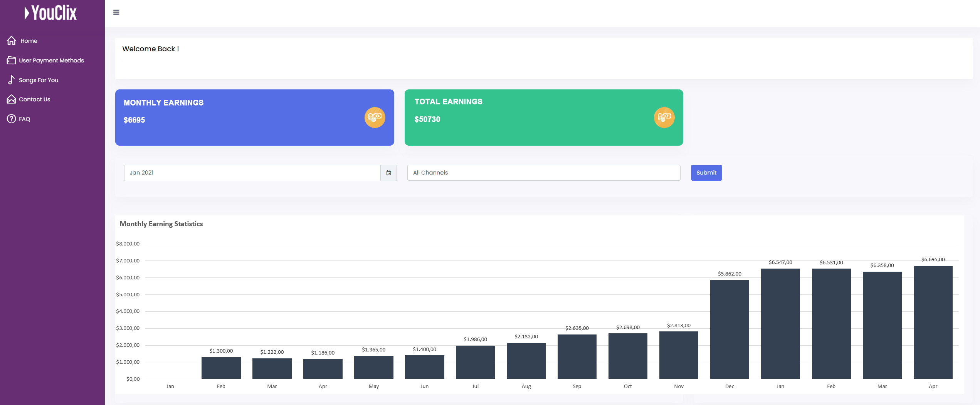This screenshot has width=980, height=405.
Task: Click the Contact Us envelope icon
Action: pos(12,99)
